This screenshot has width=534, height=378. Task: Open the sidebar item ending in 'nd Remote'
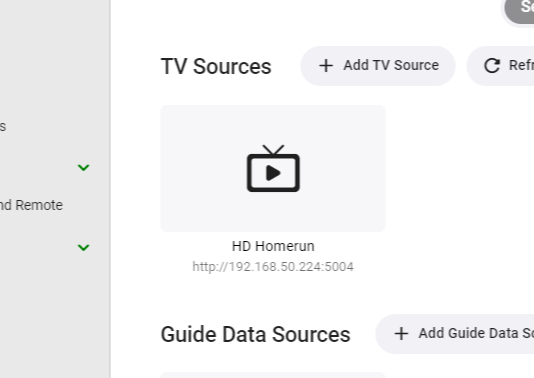(x=31, y=205)
